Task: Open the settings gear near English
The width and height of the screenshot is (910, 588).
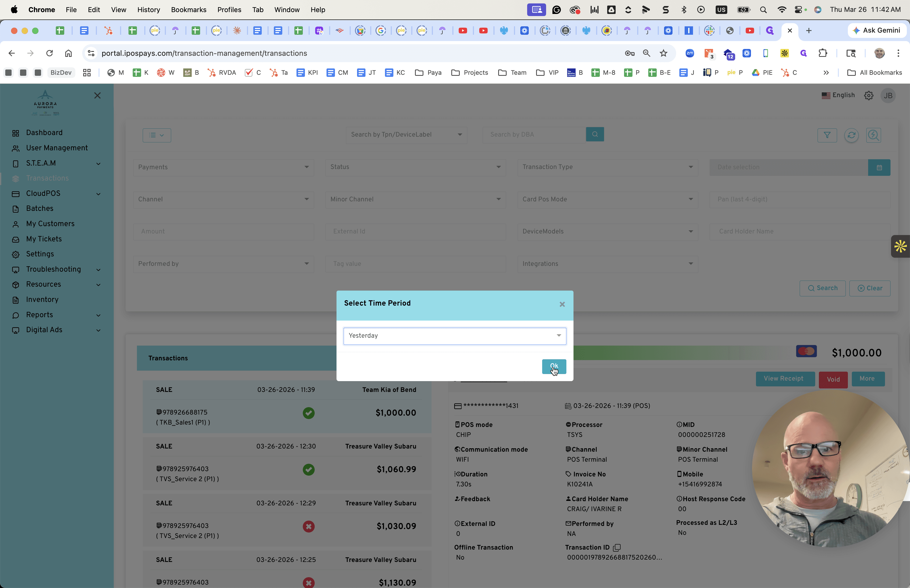Action: [x=868, y=96]
